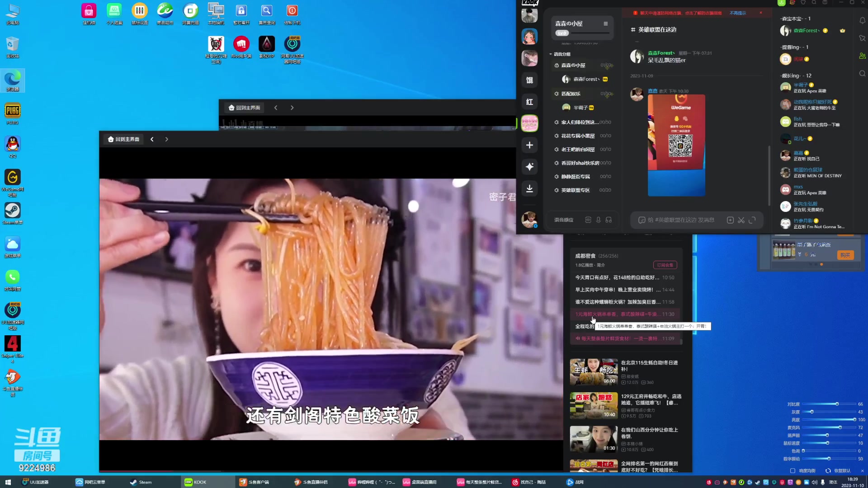
Task: Click the emoji icon in KOOK message box
Action: click(x=642, y=220)
